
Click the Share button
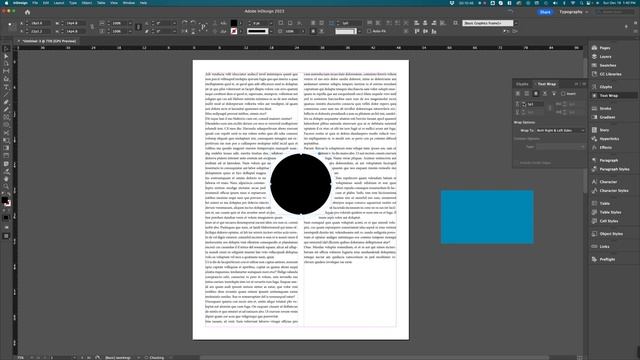545,12
